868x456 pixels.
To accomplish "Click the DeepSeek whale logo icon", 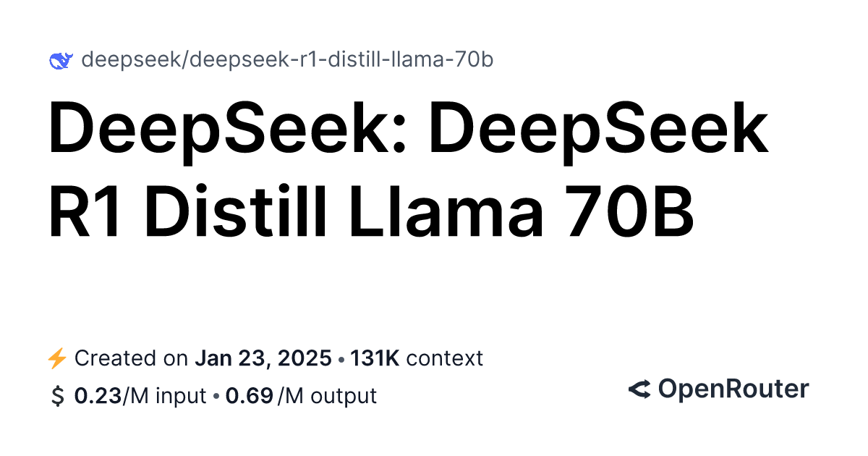I will 60,60.
